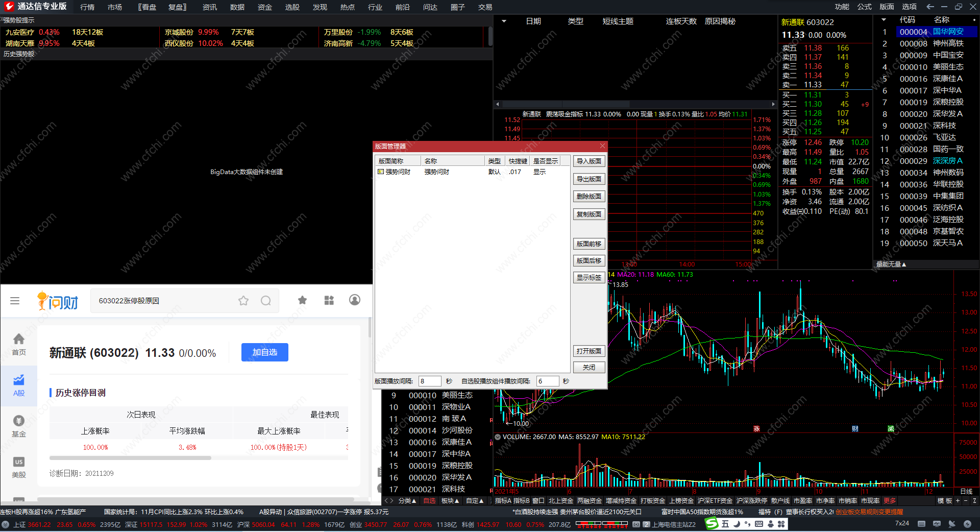Click the lightning icon in status bar corner
This screenshot has width=980, height=532.
pyautogui.click(x=967, y=524)
